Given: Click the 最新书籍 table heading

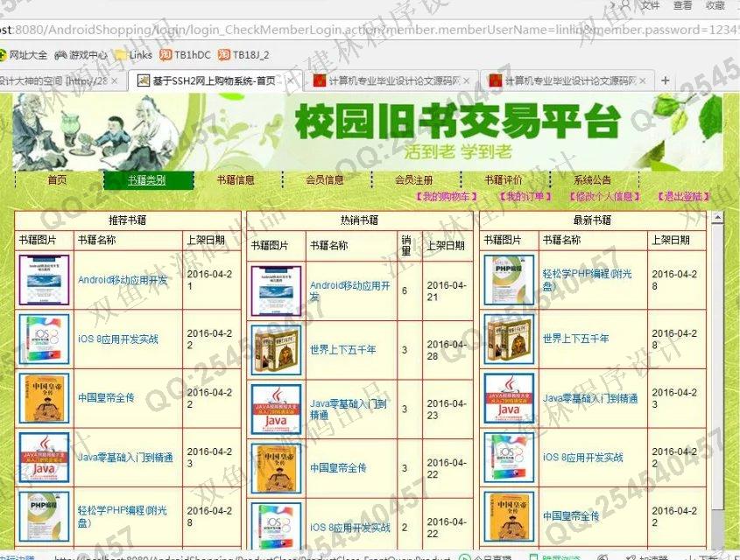Looking at the screenshot, I should point(593,220).
